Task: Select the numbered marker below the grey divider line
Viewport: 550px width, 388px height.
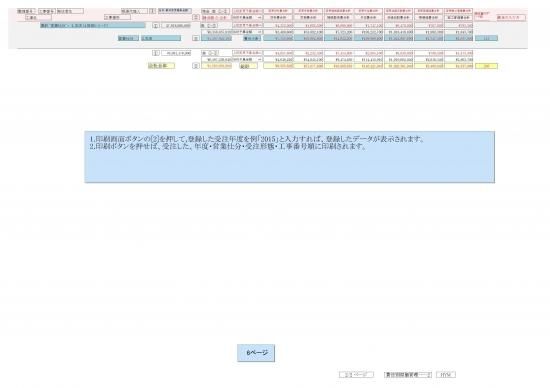Action: tap(156, 53)
